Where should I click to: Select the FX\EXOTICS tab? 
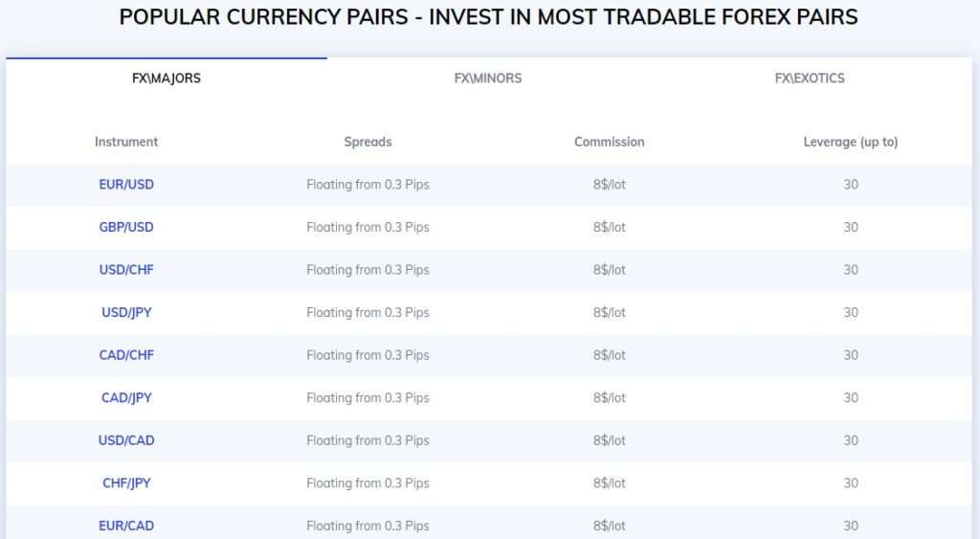click(810, 79)
